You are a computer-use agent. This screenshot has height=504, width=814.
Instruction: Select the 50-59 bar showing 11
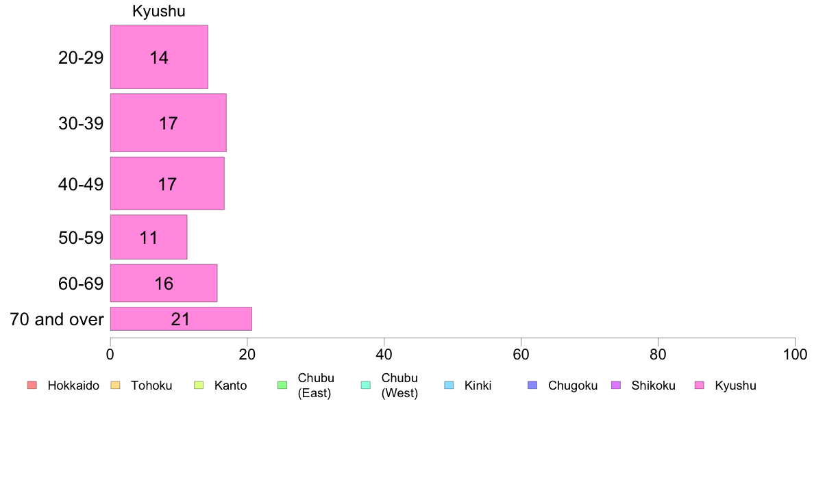coord(149,237)
